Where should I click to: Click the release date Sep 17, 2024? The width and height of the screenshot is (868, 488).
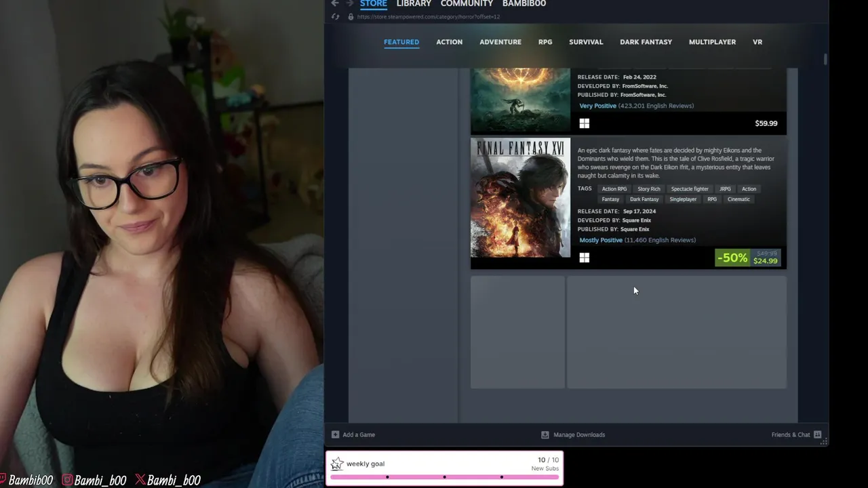click(x=639, y=211)
